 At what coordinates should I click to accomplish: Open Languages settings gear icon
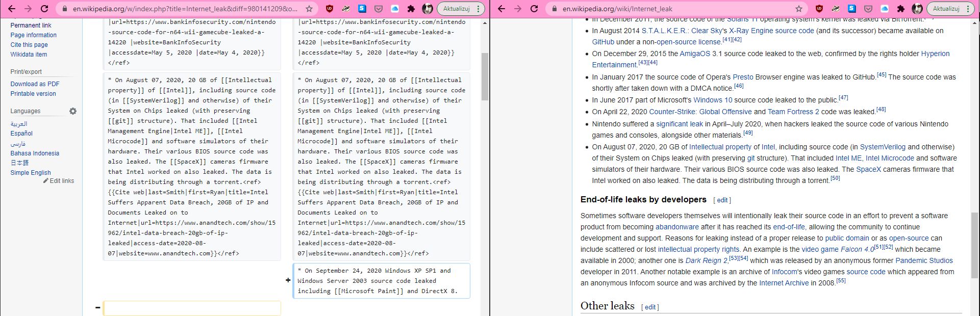[73, 111]
